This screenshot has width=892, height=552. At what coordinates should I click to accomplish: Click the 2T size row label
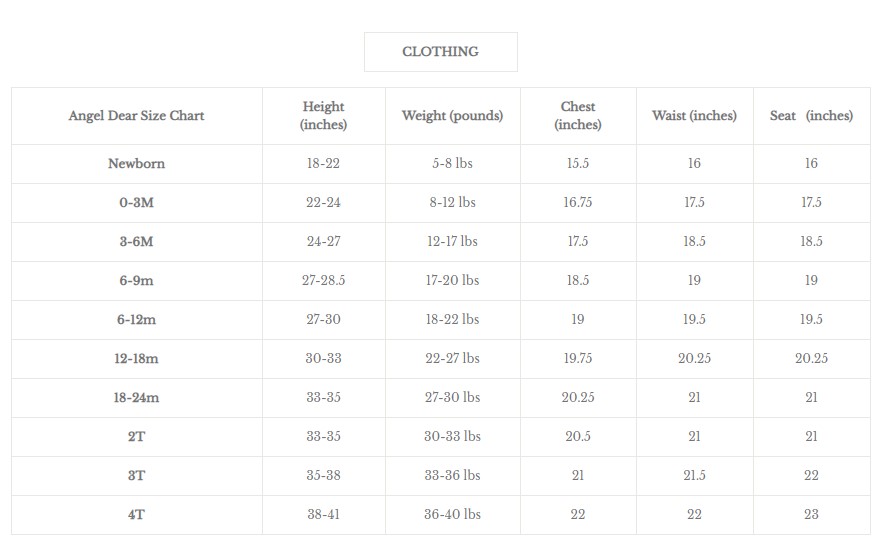(x=137, y=436)
